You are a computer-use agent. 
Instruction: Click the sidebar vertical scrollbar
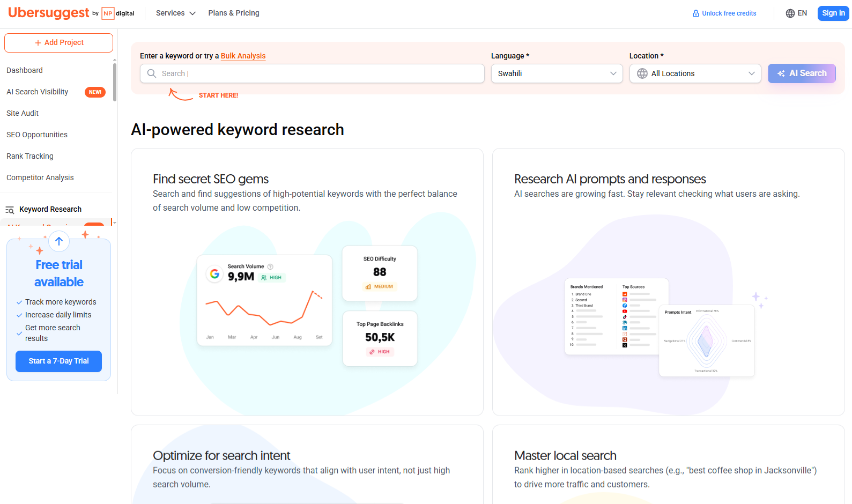[x=115, y=82]
